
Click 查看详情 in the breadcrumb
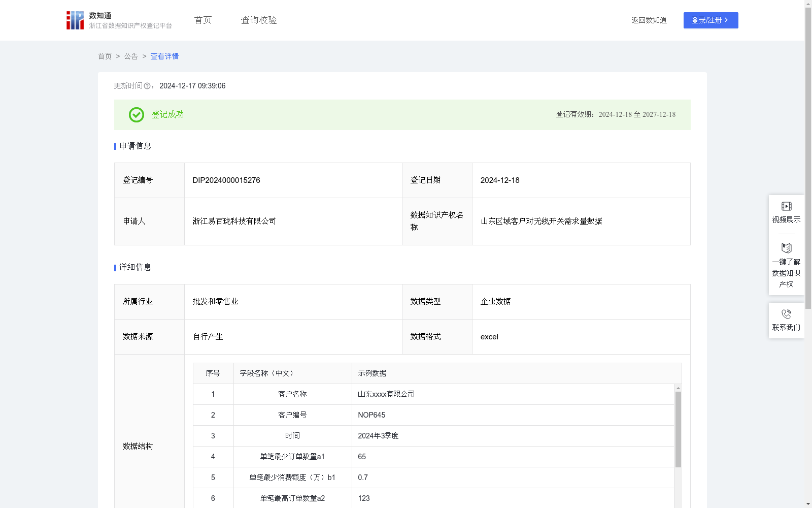click(x=164, y=56)
